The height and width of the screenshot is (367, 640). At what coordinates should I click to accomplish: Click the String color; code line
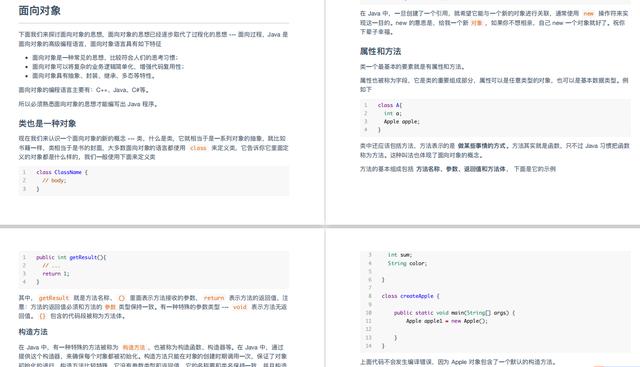(407, 263)
